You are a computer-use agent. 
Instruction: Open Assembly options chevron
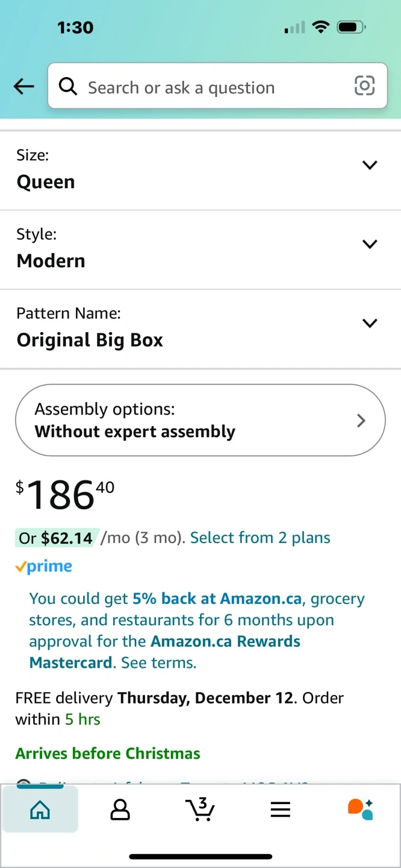[361, 420]
